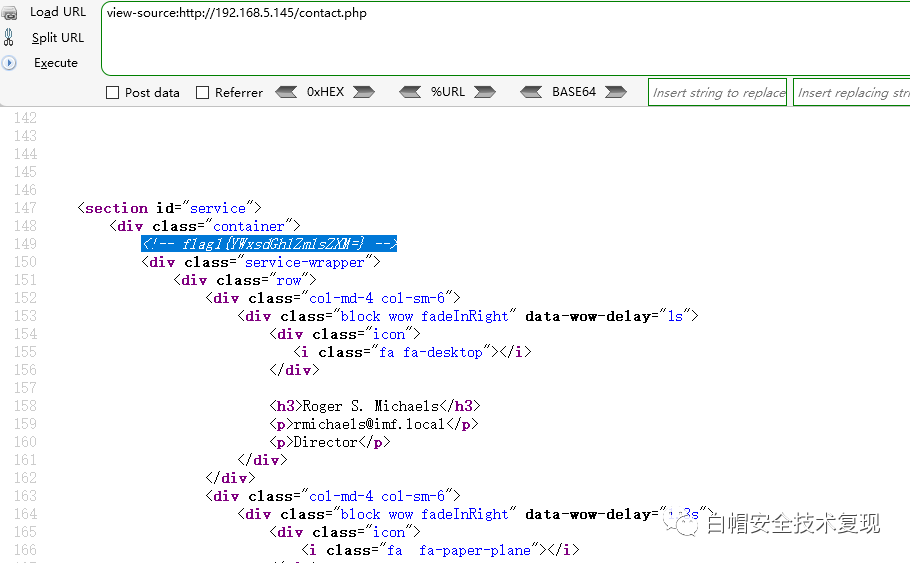Click the div class="icon" line 154
Image resolution: width=910 pixels, height=563 pixels.
(345, 334)
